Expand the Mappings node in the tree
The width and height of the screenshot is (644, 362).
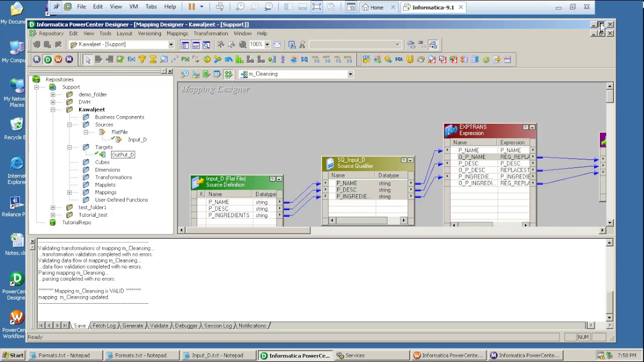coord(69,193)
